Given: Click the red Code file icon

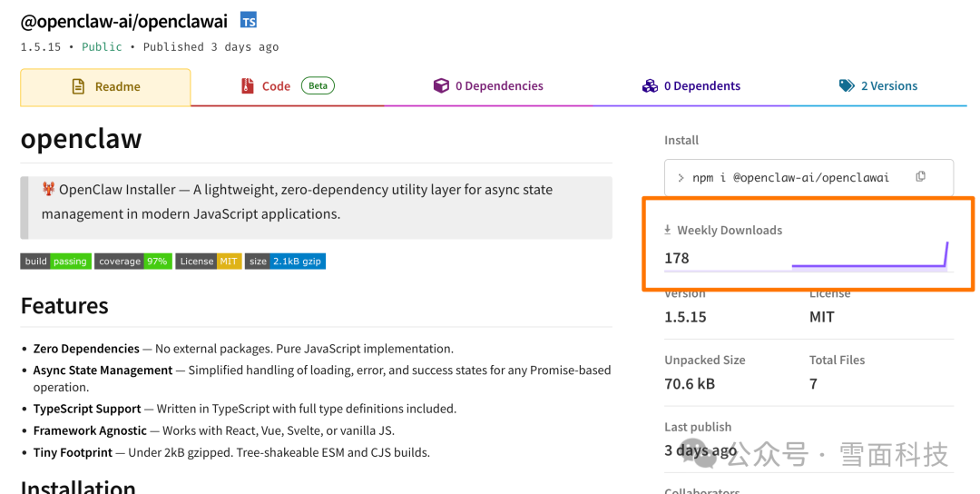Looking at the screenshot, I should coord(247,86).
